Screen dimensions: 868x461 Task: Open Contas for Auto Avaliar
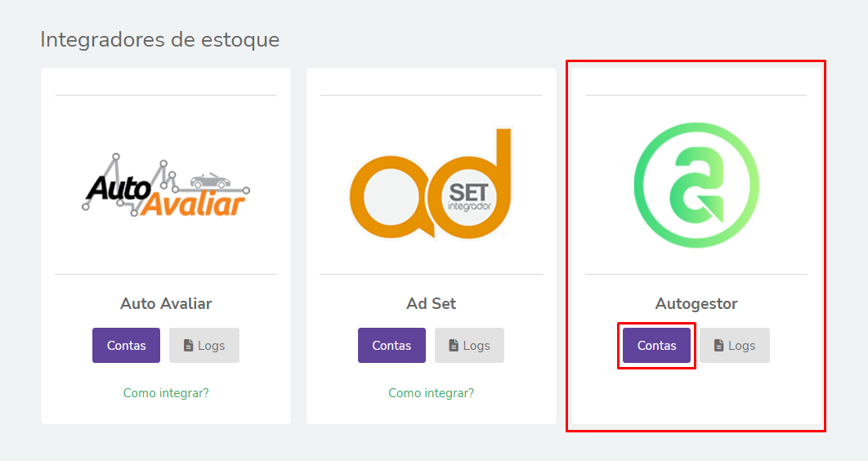pos(126,345)
